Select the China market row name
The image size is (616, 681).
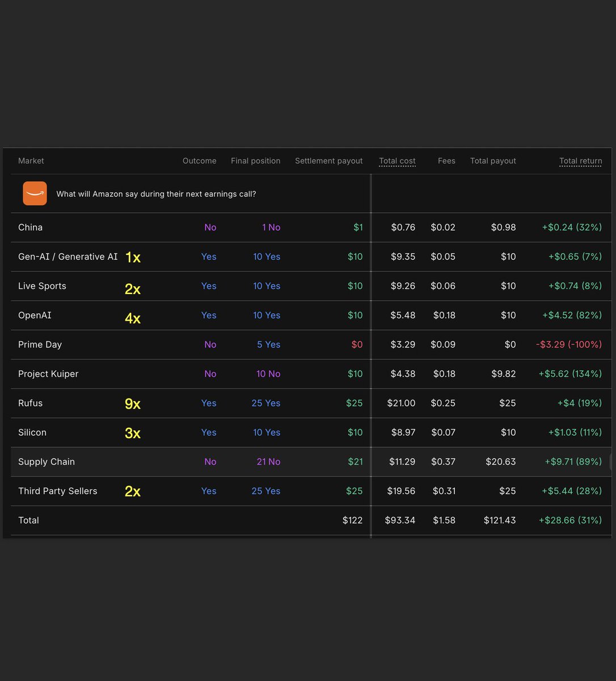(30, 228)
